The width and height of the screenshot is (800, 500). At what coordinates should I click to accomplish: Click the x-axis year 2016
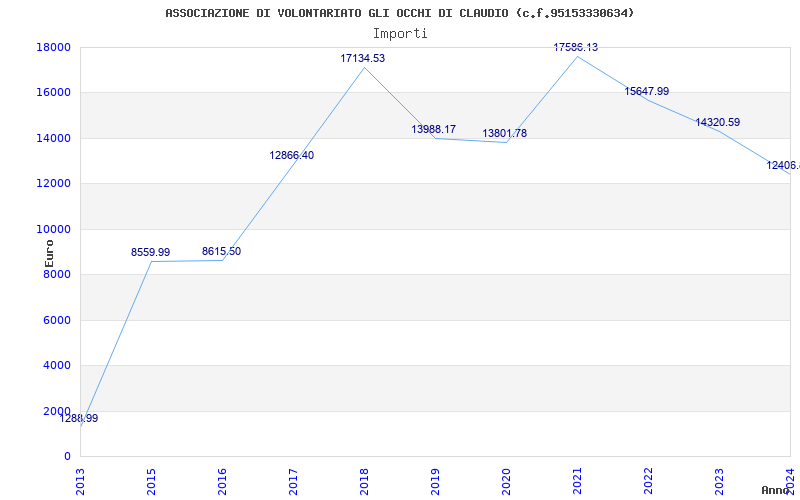tap(222, 481)
